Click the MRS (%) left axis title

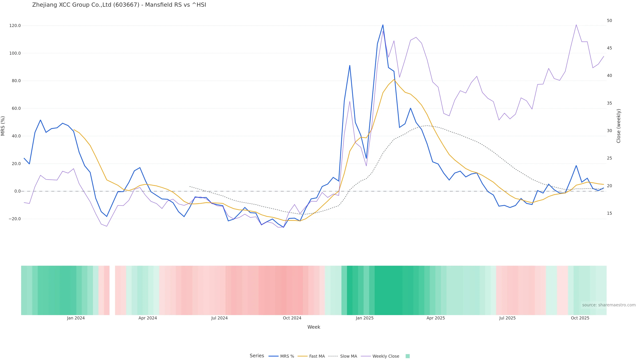pos(3,126)
